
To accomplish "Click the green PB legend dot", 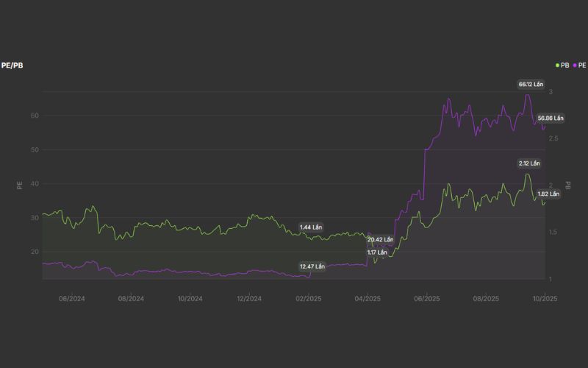I will (x=558, y=66).
